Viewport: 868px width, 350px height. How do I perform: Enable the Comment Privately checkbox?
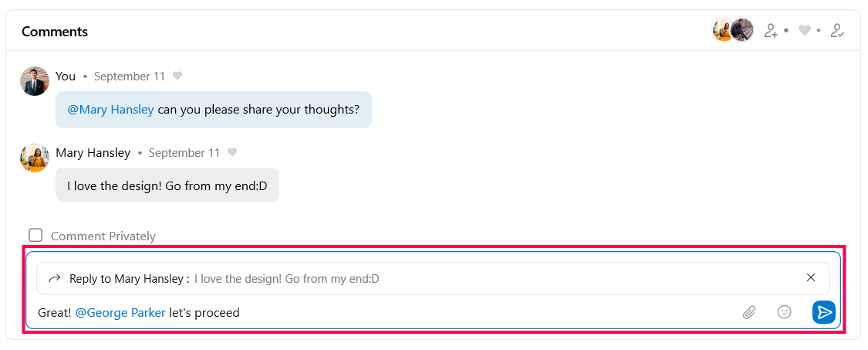[35, 236]
